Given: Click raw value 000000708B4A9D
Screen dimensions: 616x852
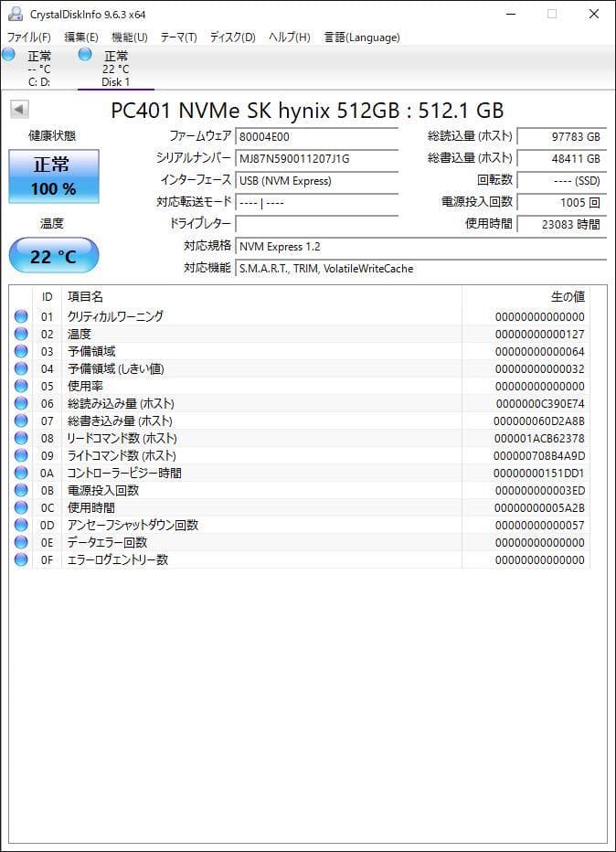Looking at the screenshot, I should (539, 456).
